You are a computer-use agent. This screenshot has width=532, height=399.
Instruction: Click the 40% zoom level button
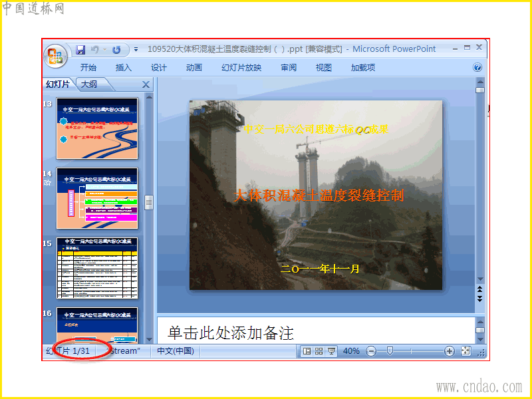pos(351,351)
